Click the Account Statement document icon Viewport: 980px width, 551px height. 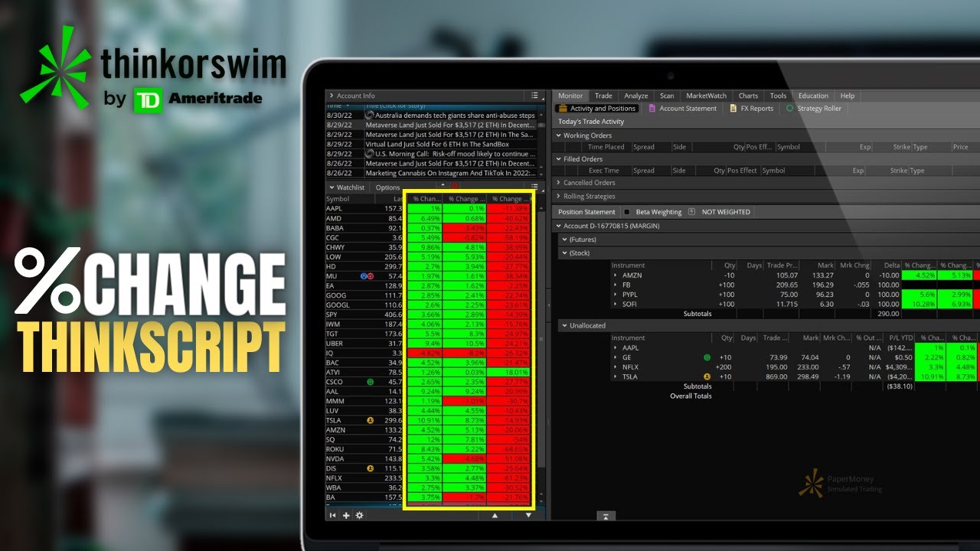point(652,109)
